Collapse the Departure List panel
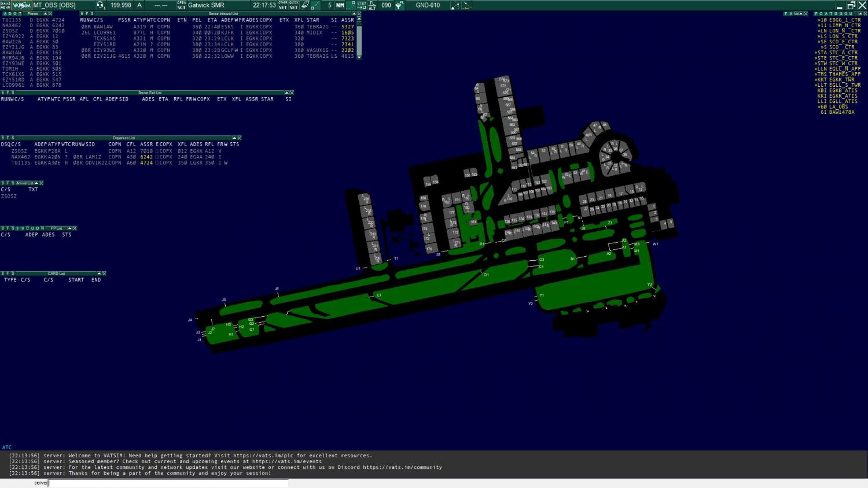This screenshot has width=868, height=488. click(234, 138)
